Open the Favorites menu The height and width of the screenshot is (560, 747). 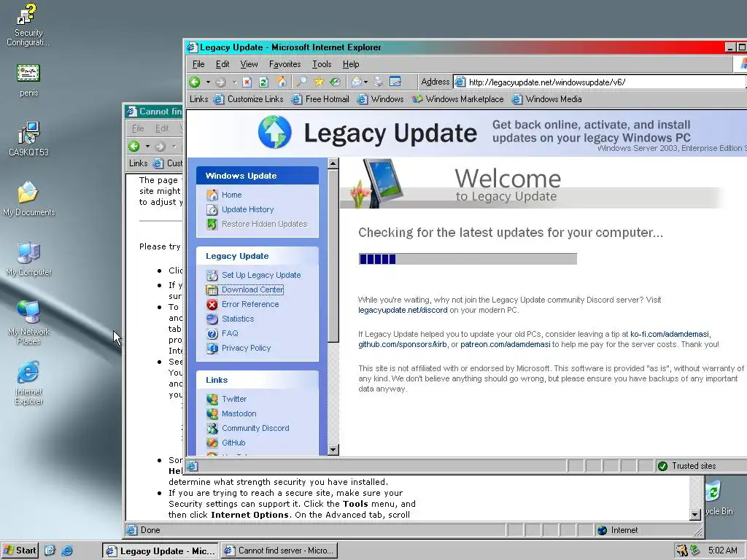pyautogui.click(x=285, y=64)
